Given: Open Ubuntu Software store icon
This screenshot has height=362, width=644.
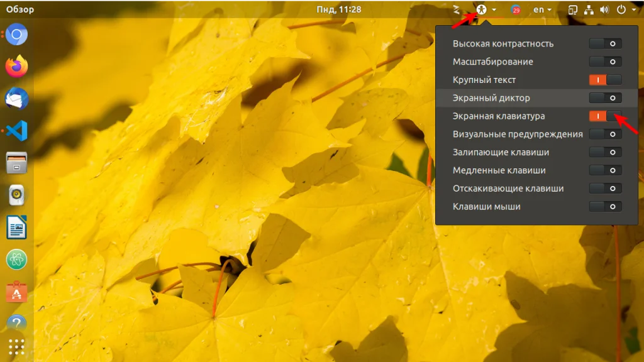Looking at the screenshot, I should tap(16, 292).
